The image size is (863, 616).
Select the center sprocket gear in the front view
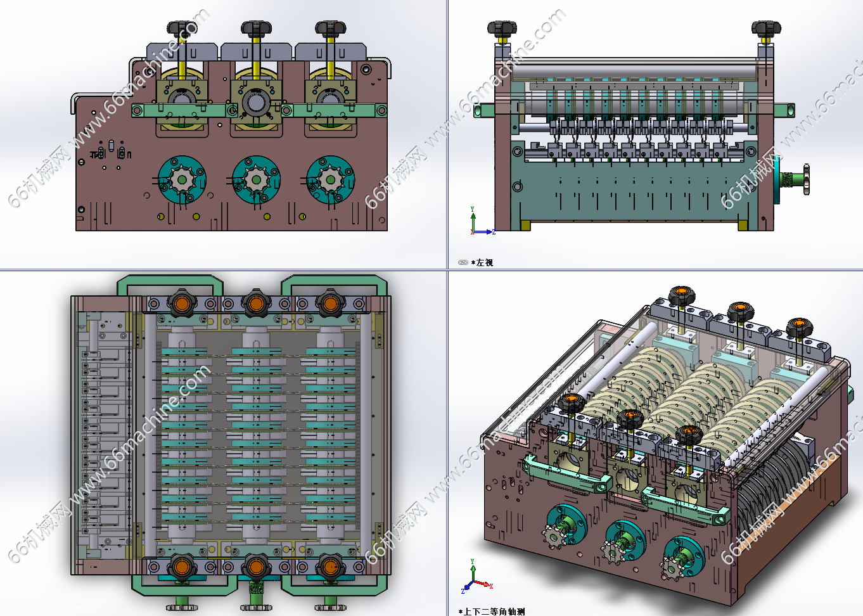[x=257, y=180]
